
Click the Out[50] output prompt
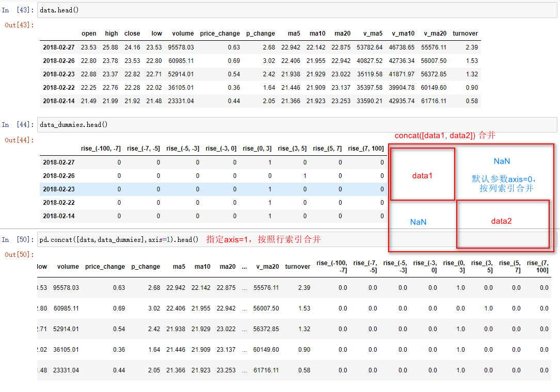click(x=19, y=255)
